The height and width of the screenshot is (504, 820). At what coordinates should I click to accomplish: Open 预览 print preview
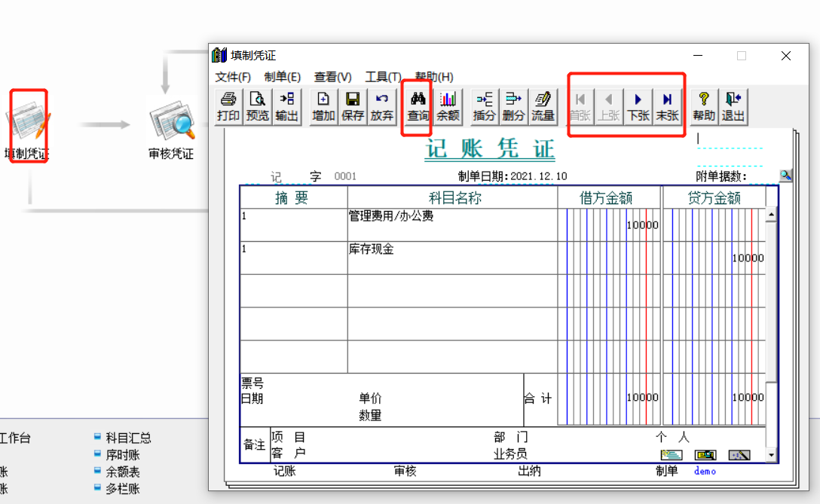coord(257,107)
